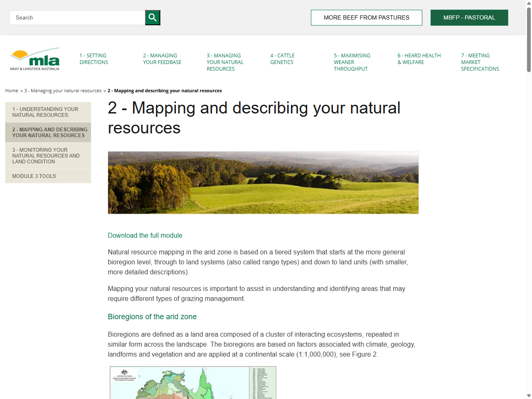The width and height of the screenshot is (532, 399).
Task: Click breadcrumb '3 - Managing your natural resources'
Action: (x=62, y=91)
